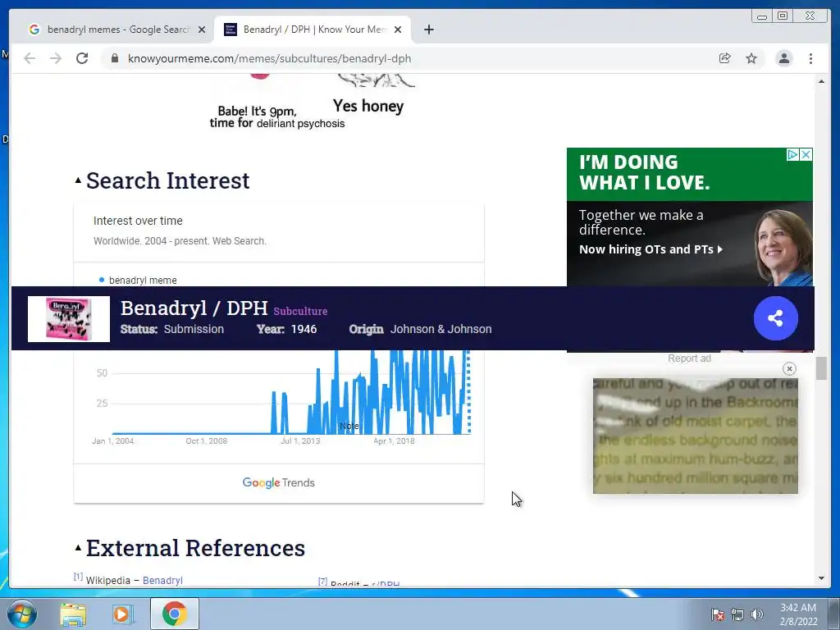Screen dimensions: 840x630
Task: Open Windows Explorer from the taskbar
Action: (x=73, y=614)
